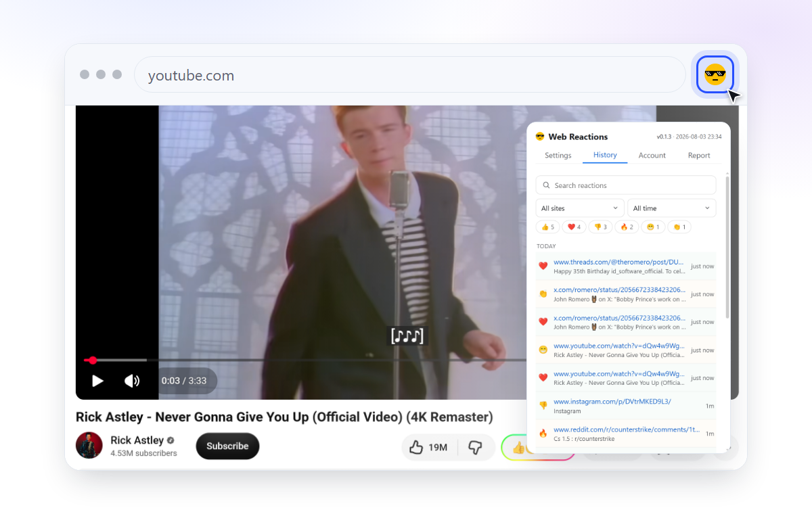Click the rainbow-bordered thumbs-up reaction button

click(518, 447)
